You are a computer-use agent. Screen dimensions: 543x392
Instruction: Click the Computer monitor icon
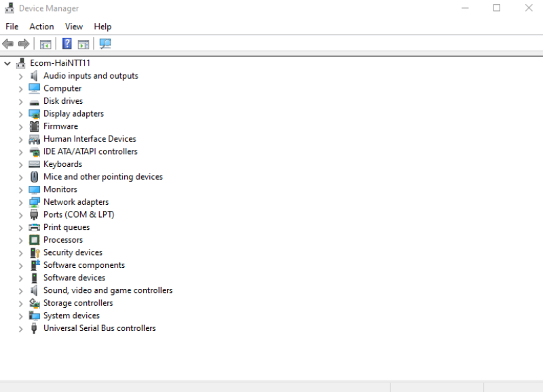tap(35, 89)
